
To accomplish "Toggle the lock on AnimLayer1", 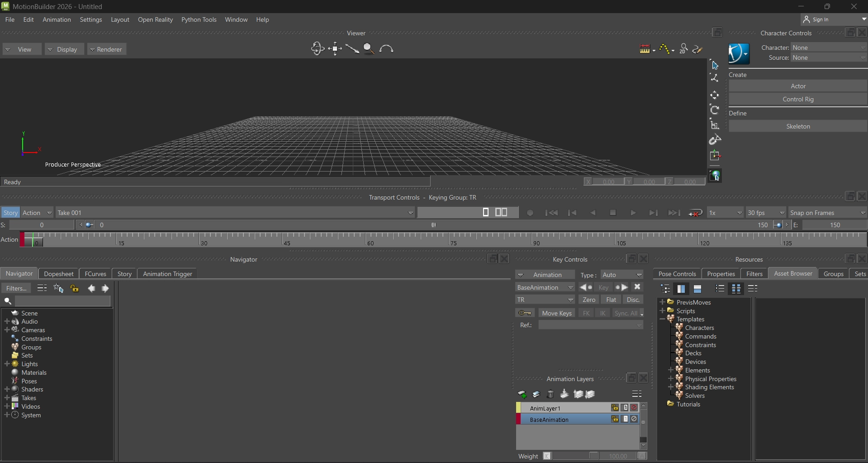I will click(615, 408).
